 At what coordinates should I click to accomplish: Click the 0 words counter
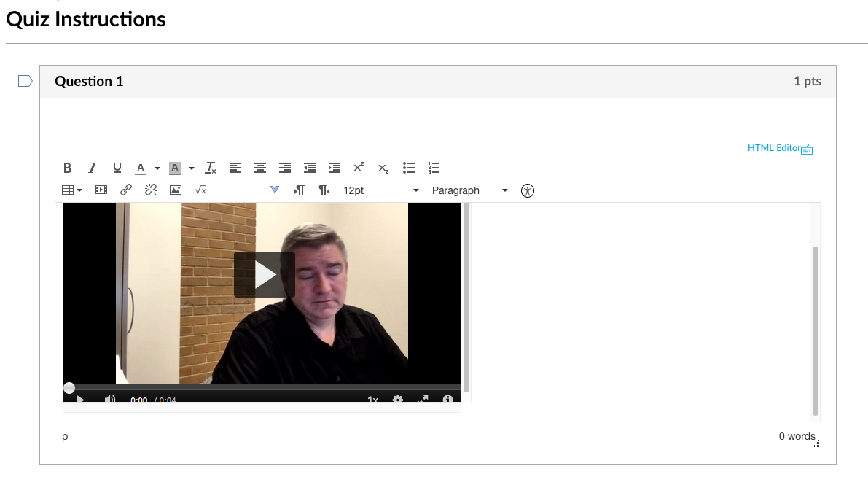point(797,437)
